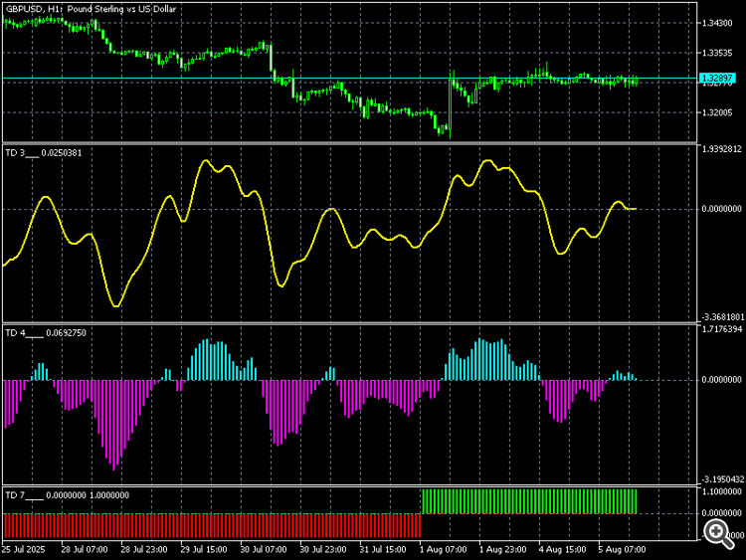This screenshot has width=746, height=560.
Task: Click the 30 Jul 23:00 time label
Action: coord(323,549)
